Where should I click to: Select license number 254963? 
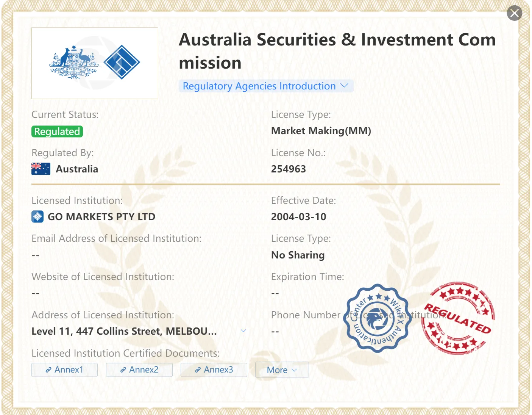coord(289,169)
